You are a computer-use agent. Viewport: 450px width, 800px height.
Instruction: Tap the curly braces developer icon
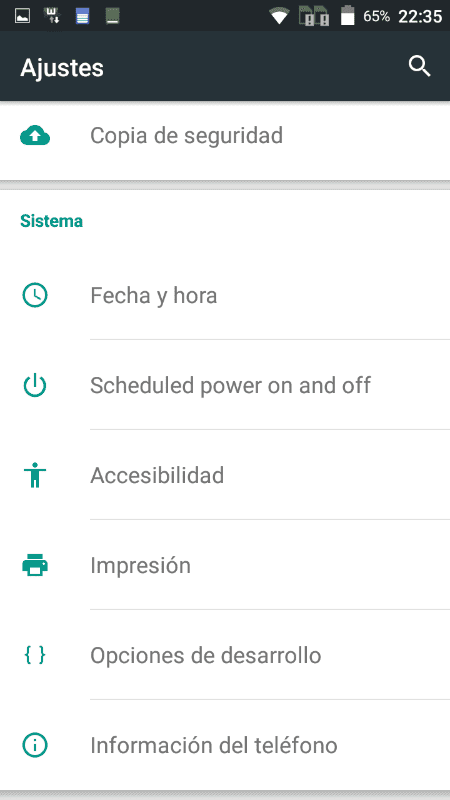35,655
